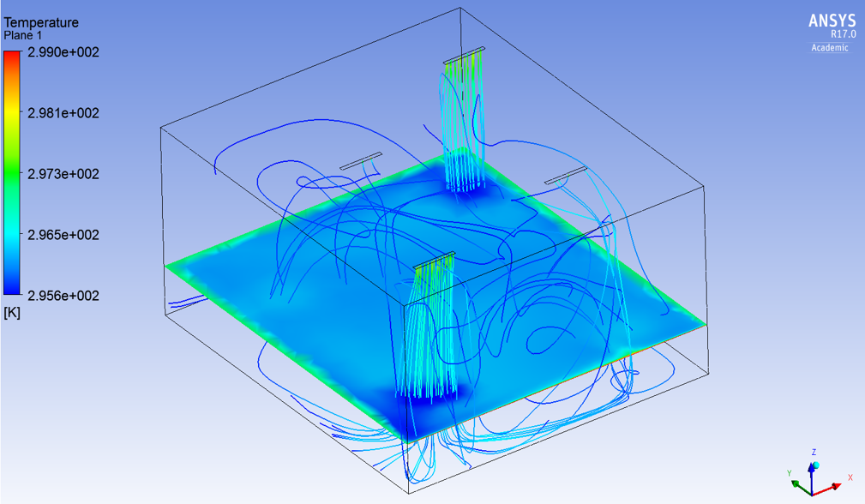Click the green Y axis arrow
Image resolution: width=865 pixels, height=504 pixels.
[x=801, y=488]
